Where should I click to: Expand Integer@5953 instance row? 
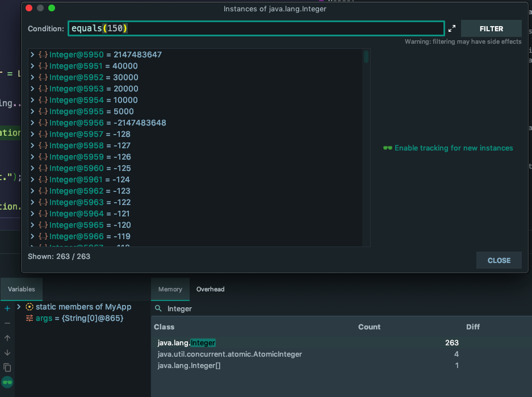pos(32,89)
